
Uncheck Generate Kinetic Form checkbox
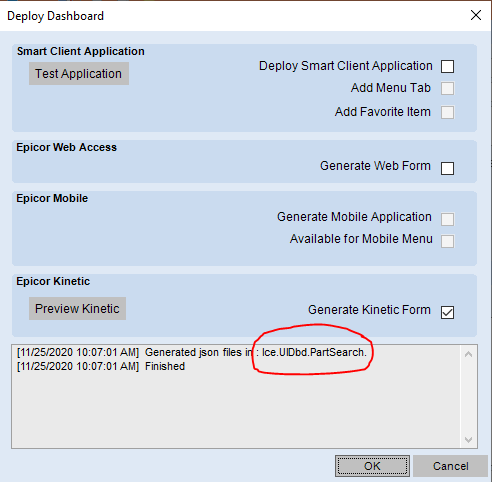pyautogui.click(x=447, y=312)
